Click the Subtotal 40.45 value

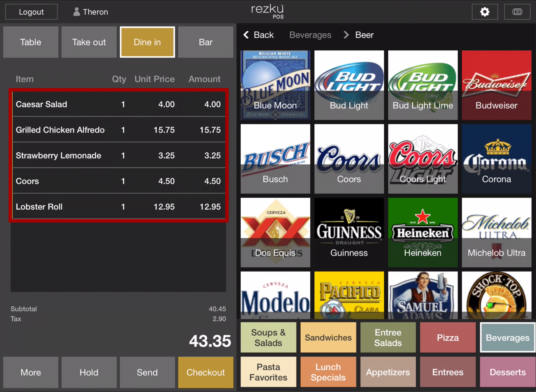point(217,309)
